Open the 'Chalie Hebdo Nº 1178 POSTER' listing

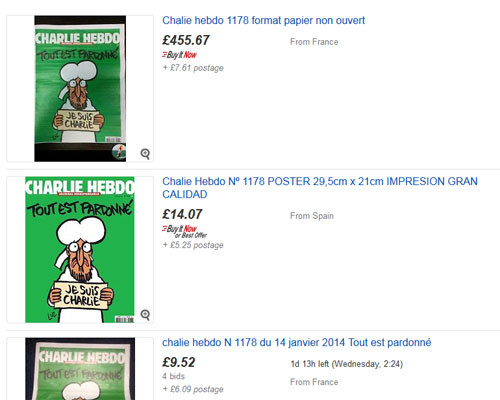click(320, 188)
